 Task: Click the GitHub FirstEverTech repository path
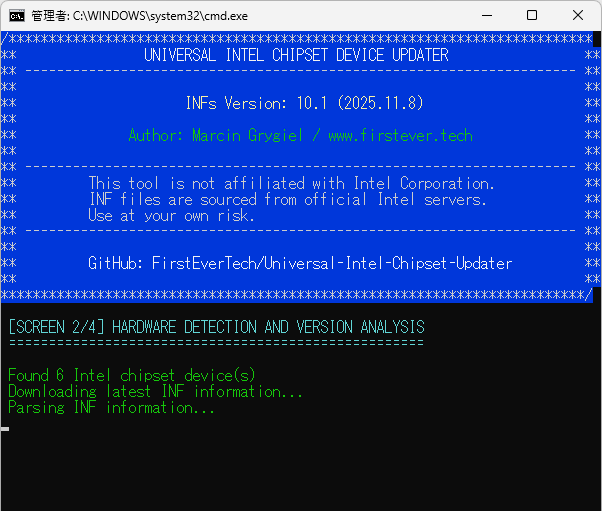(x=332, y=263)
